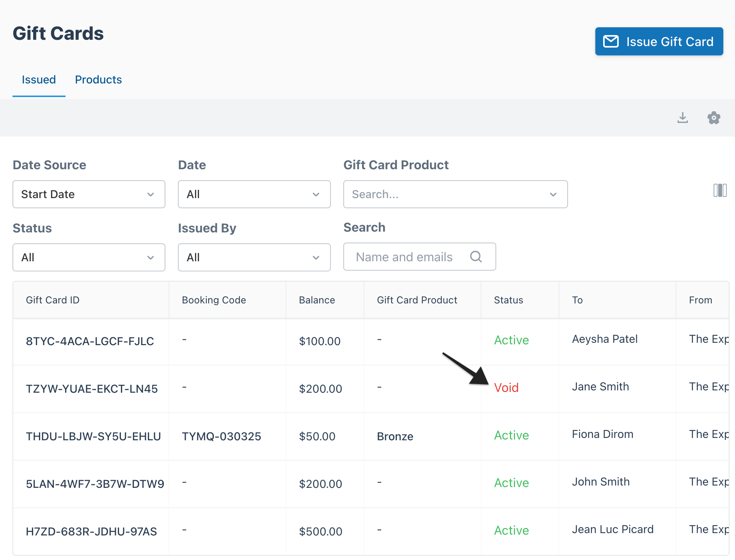The image size is (735, 560).
Task: Select the Issued tab
Action: (39, 80)
